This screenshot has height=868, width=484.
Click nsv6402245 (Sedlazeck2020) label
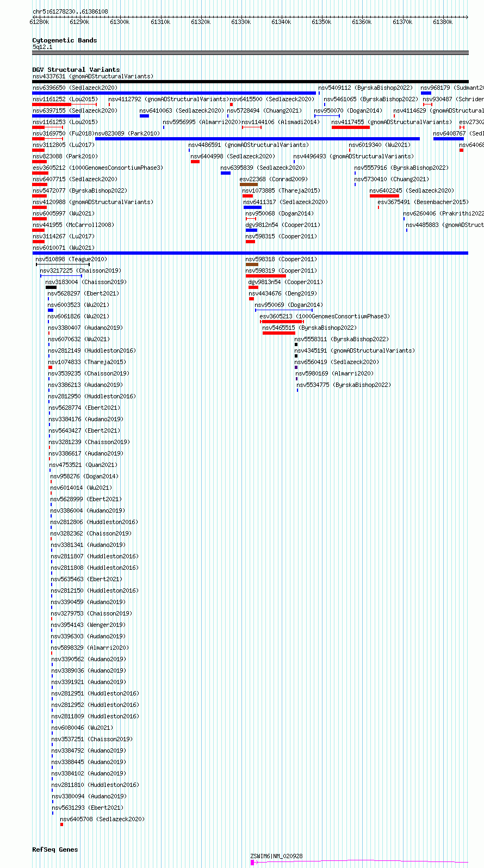click(412, 190)
